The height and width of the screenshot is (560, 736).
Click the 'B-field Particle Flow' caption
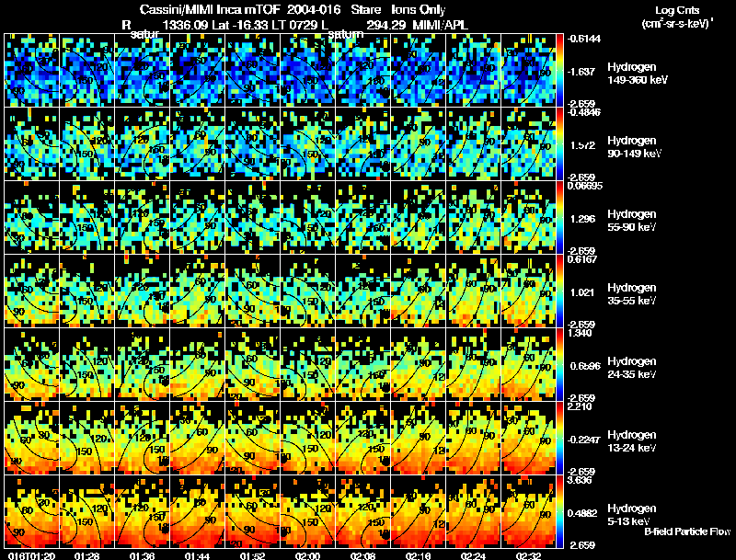tap(687, 531)
